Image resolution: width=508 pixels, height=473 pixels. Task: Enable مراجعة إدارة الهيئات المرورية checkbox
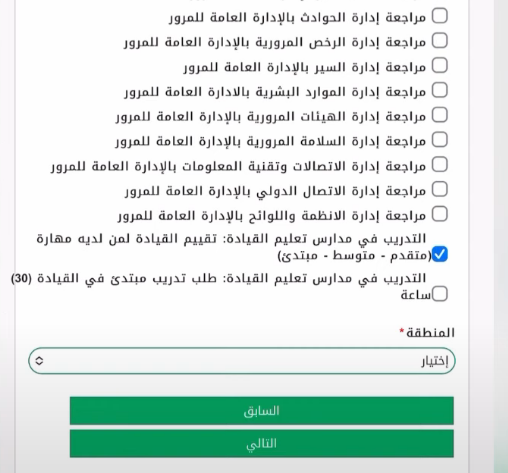click(439, 115)
